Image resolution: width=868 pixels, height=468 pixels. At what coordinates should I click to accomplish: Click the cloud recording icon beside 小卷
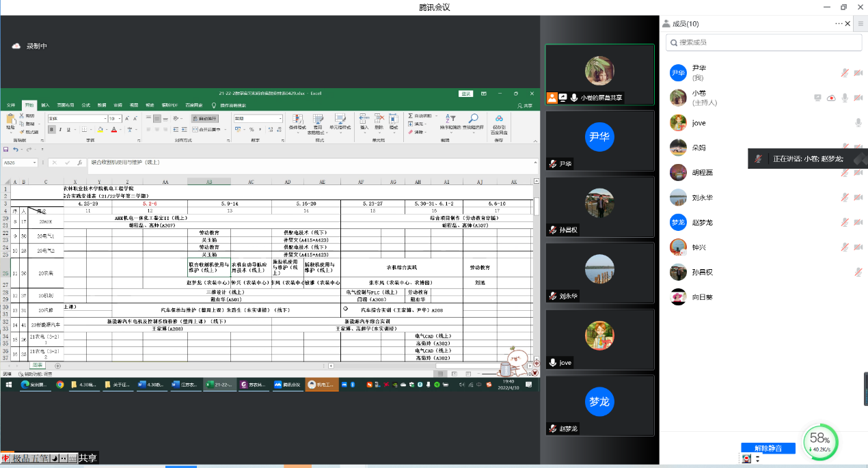coord(831,98)
